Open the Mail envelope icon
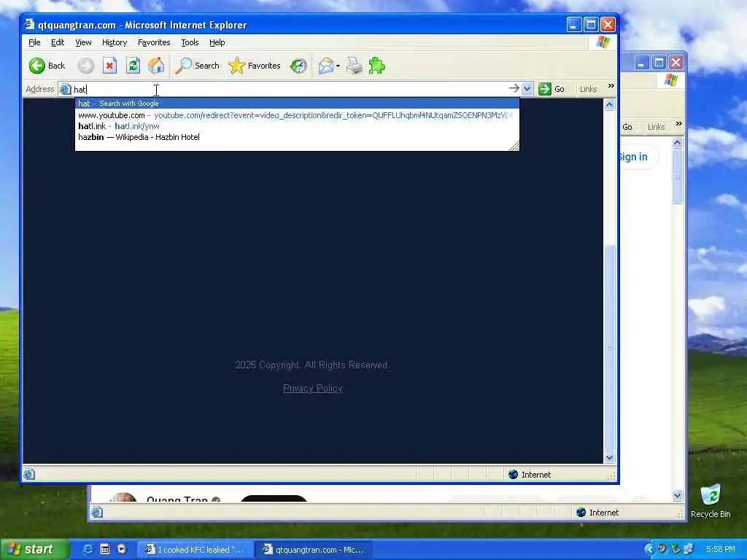The height and width of the screenshot is (560, 747). 326,66
